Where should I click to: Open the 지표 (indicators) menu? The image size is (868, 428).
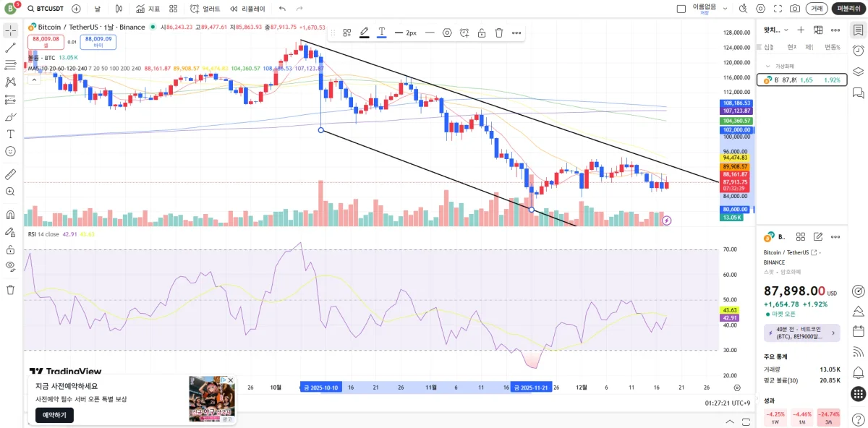(x=148, y=9)
